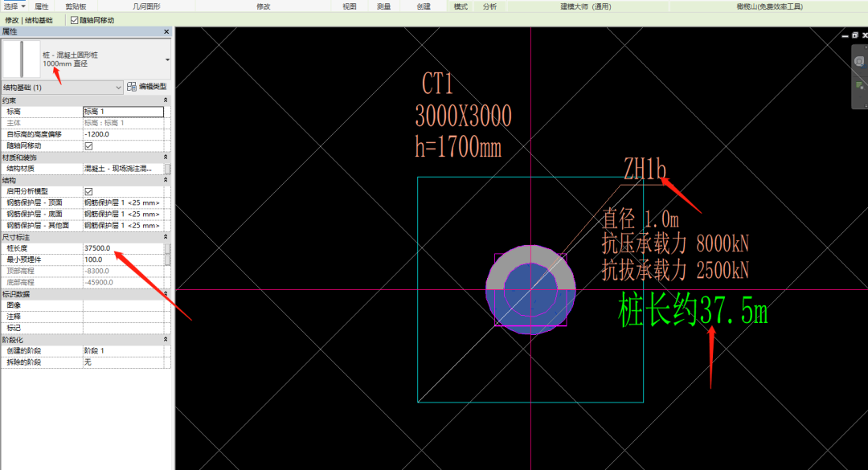Click the greyed 顶部高程 value -8300.0
Screen dimensions: 868x470
[x=124, y=272]
